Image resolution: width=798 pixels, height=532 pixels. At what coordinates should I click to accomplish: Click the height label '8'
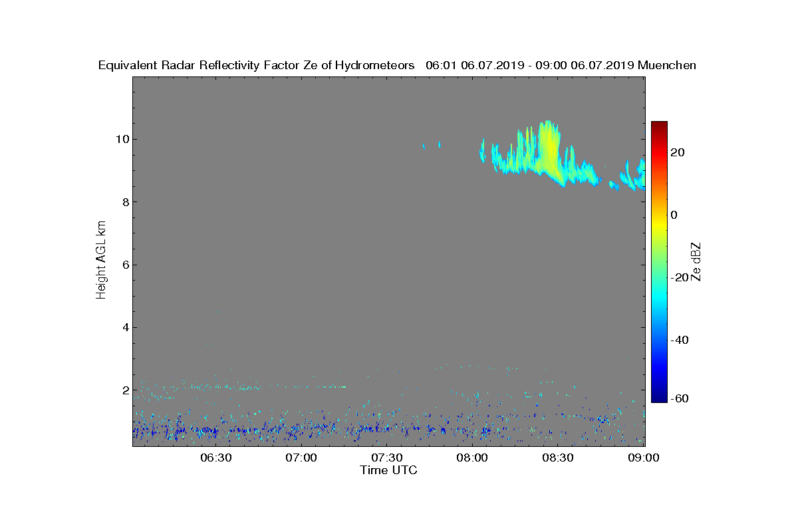tap(124, 202)
